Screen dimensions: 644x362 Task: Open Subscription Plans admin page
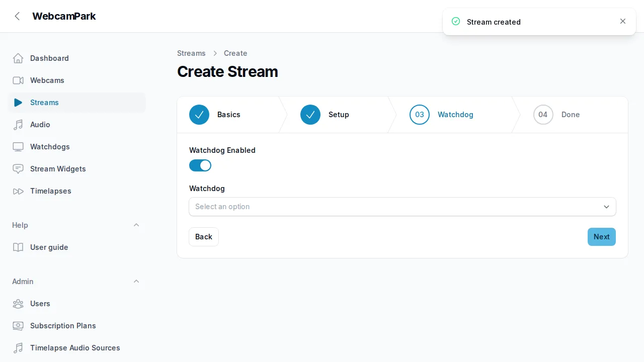point(77,326)
